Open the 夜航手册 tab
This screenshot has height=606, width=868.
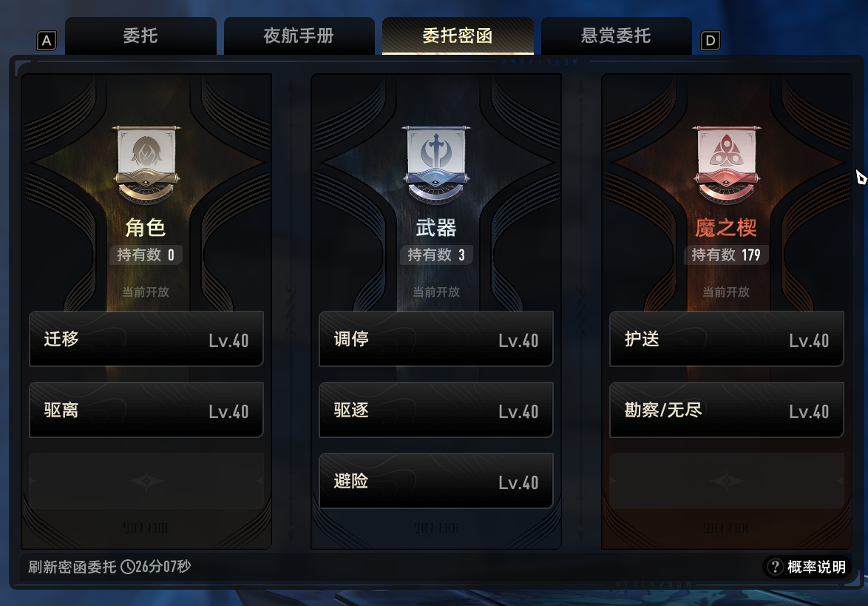[299, 36]
